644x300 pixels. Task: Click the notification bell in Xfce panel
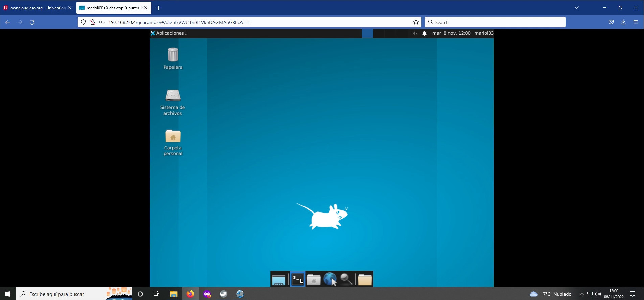[x=424, y=33]
